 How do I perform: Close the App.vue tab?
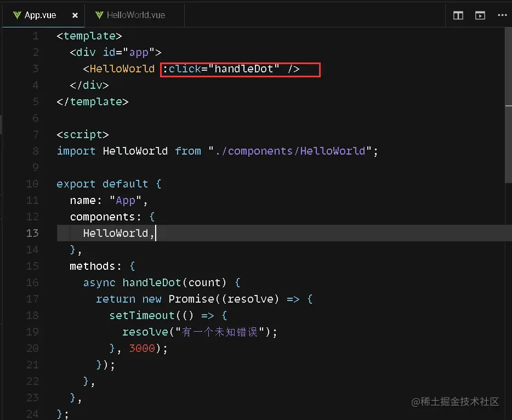(x=75, y=15)
